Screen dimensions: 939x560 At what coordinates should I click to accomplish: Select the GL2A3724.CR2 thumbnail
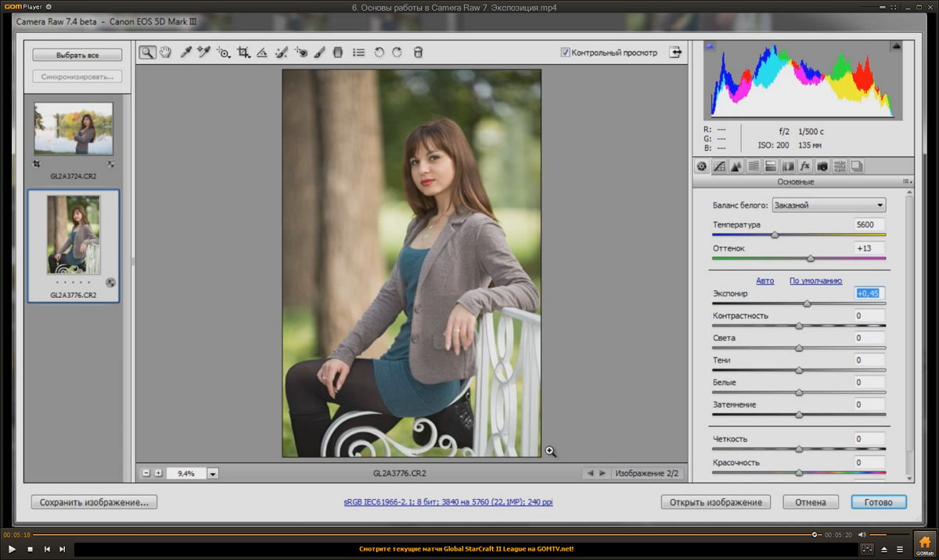(x=74, y=129)
